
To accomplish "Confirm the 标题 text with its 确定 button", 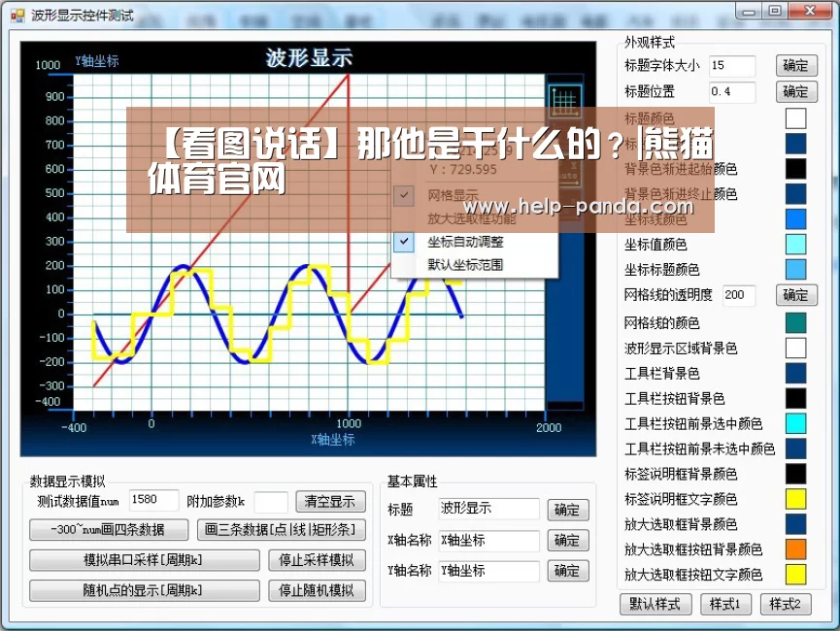I will (x=568, y=510).
